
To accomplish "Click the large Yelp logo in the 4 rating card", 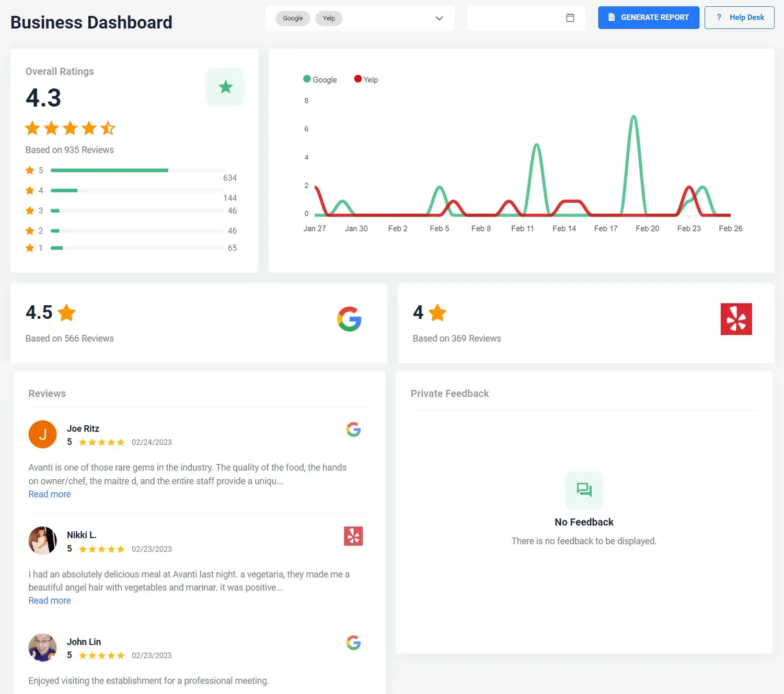I will pyautogui.click(x=735, y=319).
